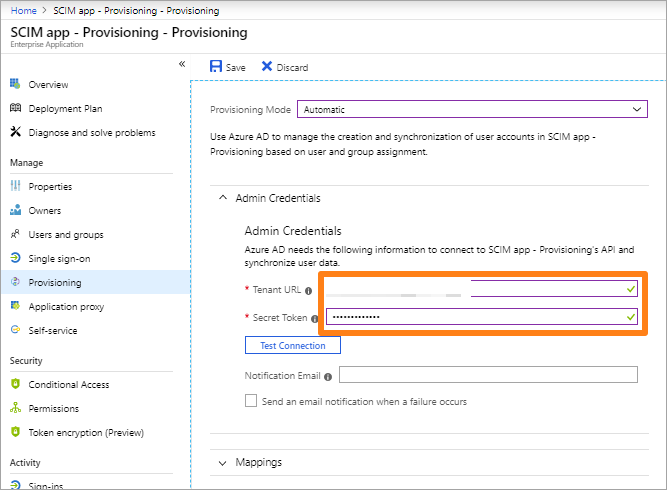The width and height of the screenshot is (667, 490).
Task: Collapse the sidebar with double chevron
Action: pyautogui.click(x=182, y=64)
